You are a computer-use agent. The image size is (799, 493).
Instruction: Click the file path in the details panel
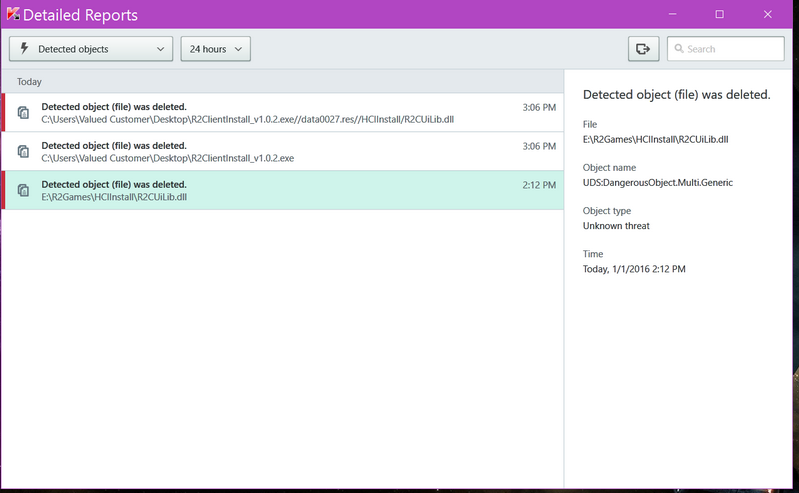point(655,139)
